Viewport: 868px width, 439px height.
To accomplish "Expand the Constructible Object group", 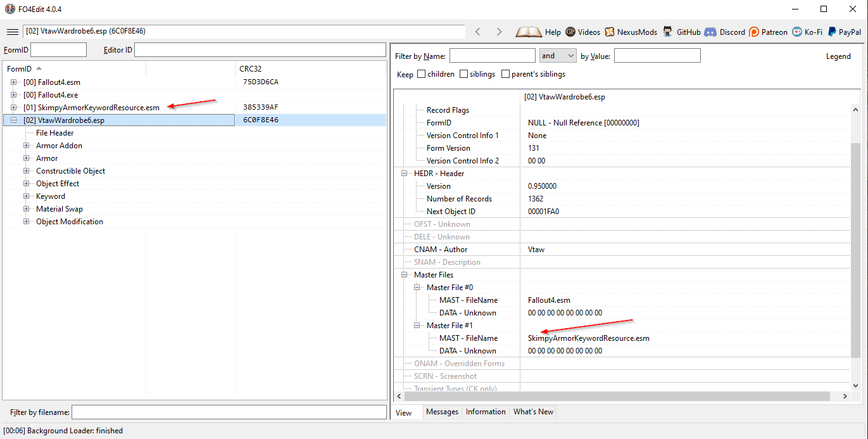I will coord(27,171).
